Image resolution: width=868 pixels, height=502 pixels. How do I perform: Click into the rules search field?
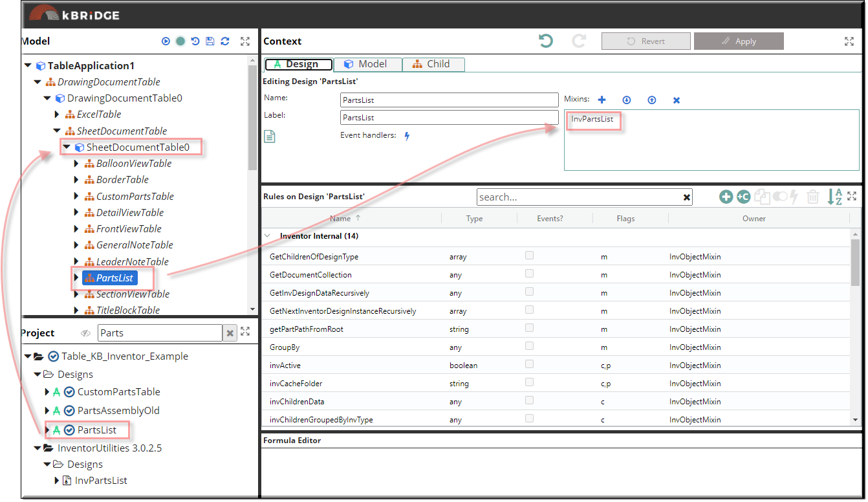[x=580, y=197]
